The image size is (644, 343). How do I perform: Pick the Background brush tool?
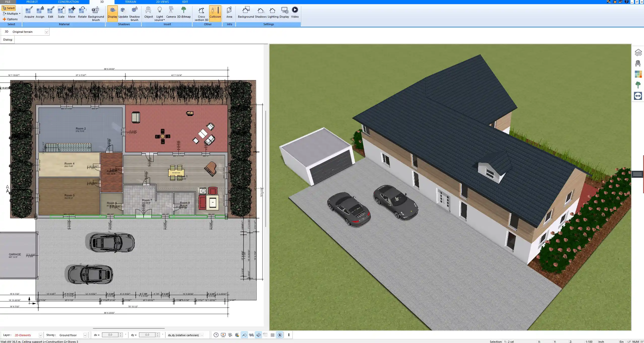96,14
